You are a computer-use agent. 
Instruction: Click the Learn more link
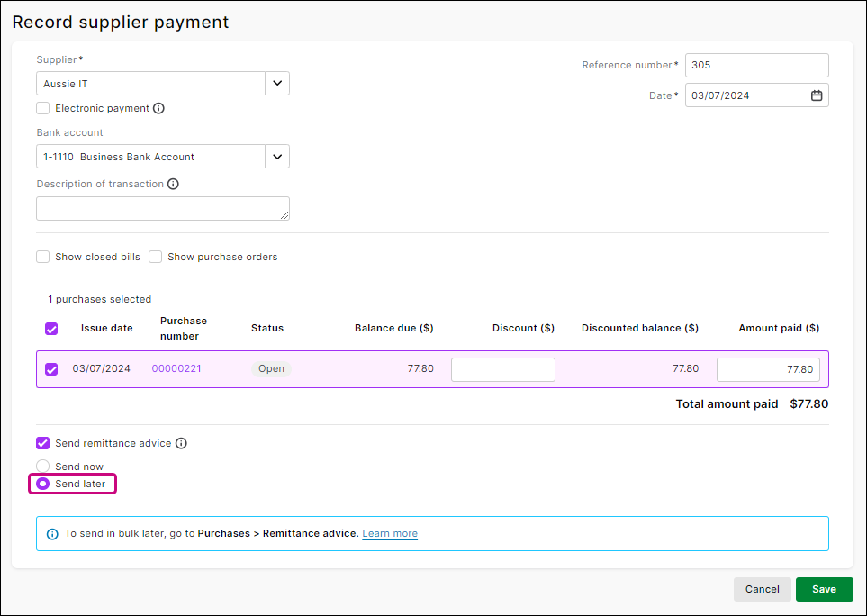pyautogui.click(x=390, y=533)
